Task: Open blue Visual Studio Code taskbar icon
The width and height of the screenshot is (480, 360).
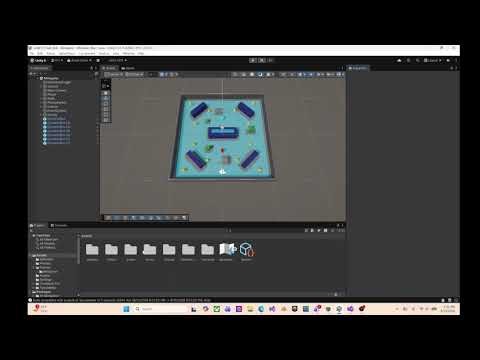Action: click(272, 309)
